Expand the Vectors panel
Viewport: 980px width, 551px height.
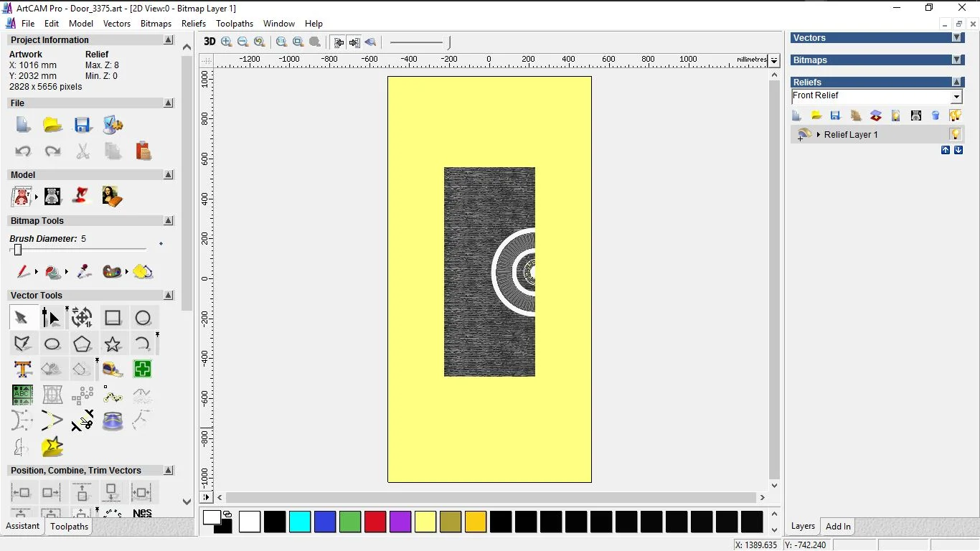[956, 38]
